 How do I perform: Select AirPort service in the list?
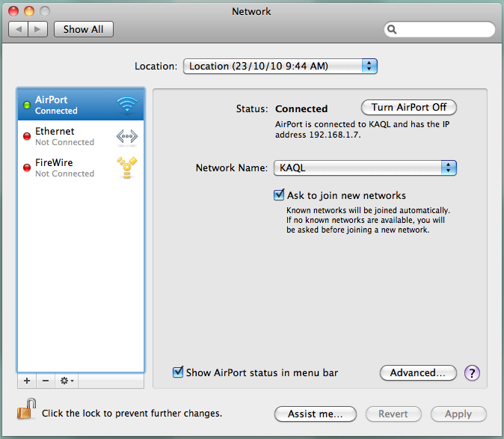click(x=81, y=105)
